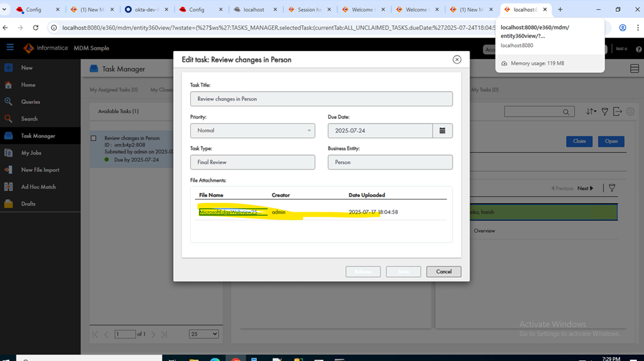Open the hamburger navigation menu
644x361 pixels.
tap(10, 48)
